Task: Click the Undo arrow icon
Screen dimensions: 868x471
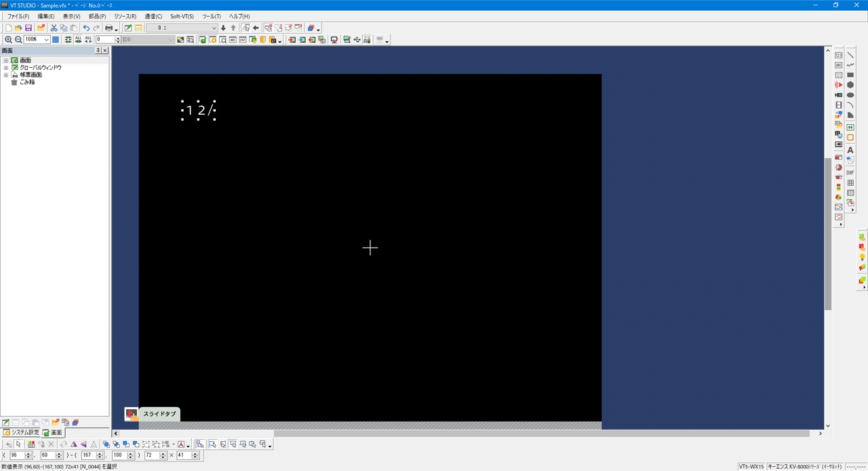Action: click(86, 28)
